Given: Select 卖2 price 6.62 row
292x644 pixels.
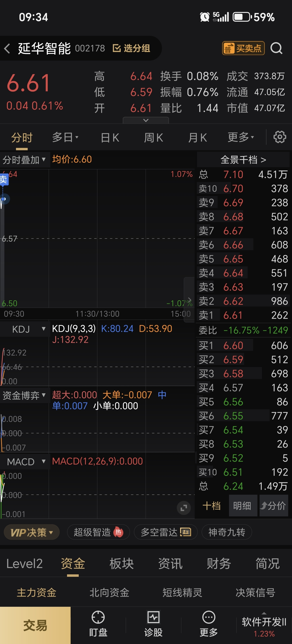Looking at the screenshot, I should click(243, 301).
